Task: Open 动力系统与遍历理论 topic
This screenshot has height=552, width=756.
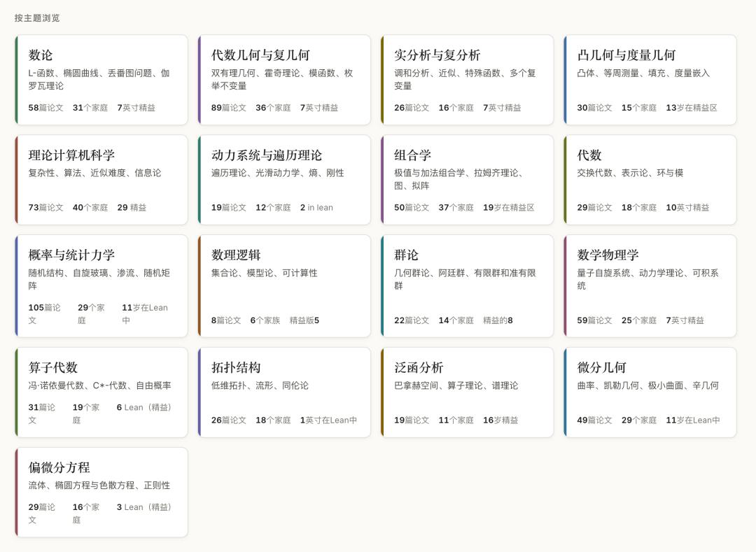Action: click(x=284, y=180)
